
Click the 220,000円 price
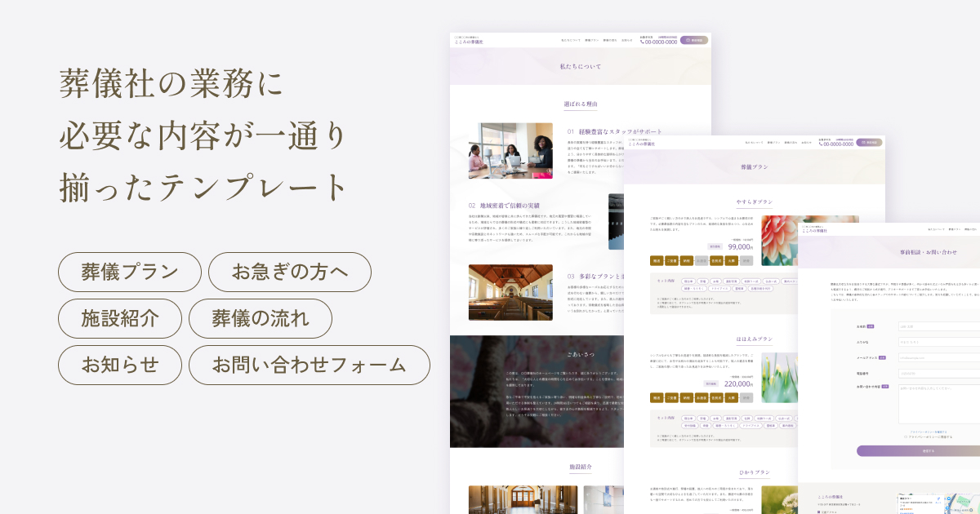click(738, 383)
